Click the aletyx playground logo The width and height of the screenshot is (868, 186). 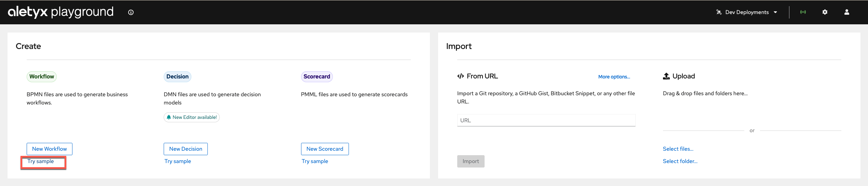(x=60, y=12)
